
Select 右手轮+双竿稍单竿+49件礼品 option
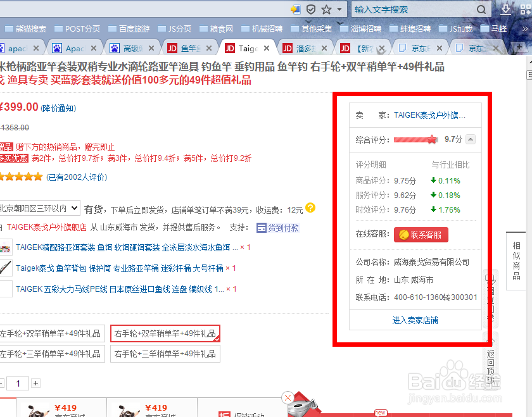pyautogui.click(x=165, y=333)
